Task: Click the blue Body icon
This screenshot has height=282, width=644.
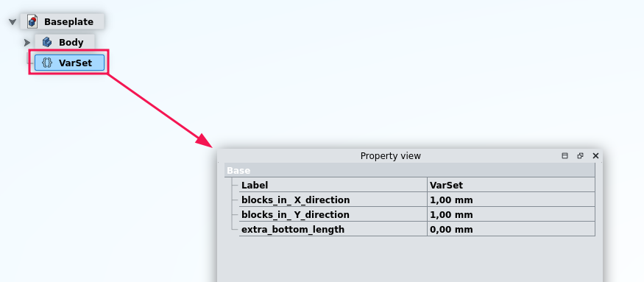Action: pyautogui.click(x=47, y=42)
